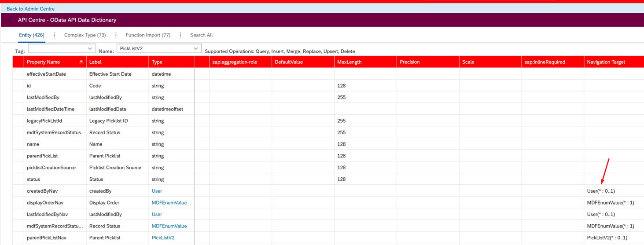This screenshot has width=644, height=245.
Task: Go Back to Admin Centre
Action: (x=30, y=9)
